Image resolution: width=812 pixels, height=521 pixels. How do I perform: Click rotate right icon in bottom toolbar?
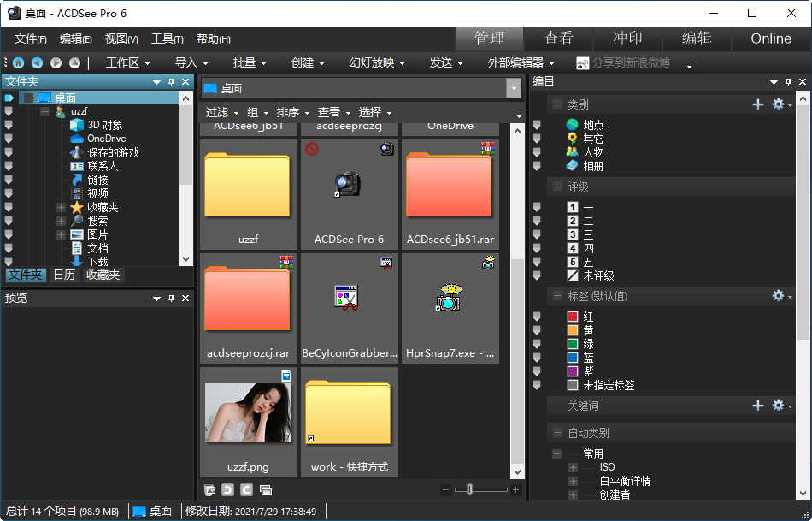point(246,490)
